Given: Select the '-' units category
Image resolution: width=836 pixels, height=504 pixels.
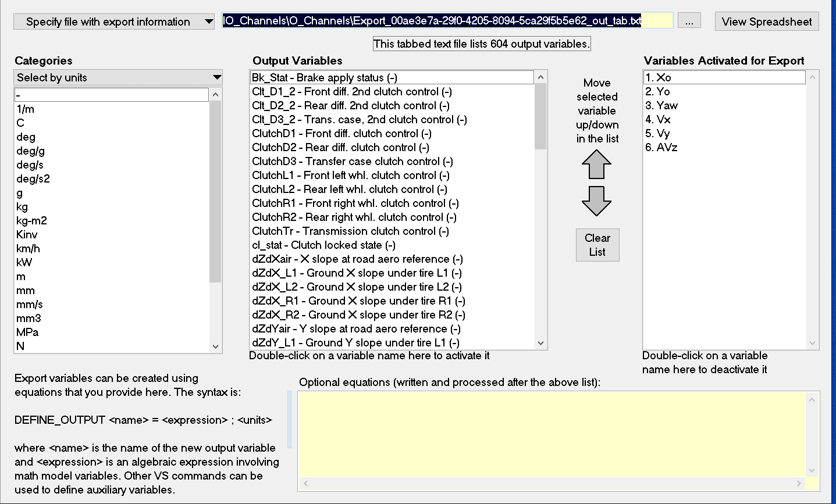Looking at the screenshot, I should tap(112, 95).
